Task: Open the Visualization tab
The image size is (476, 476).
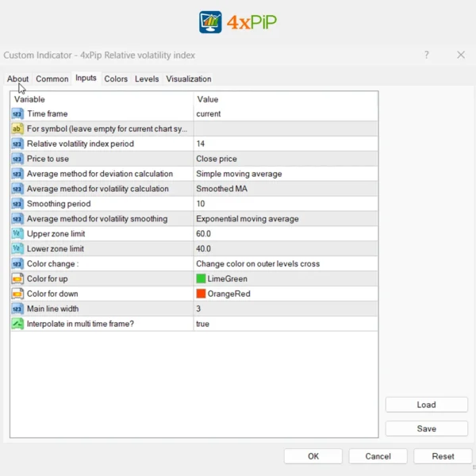Action: [189, 79]
